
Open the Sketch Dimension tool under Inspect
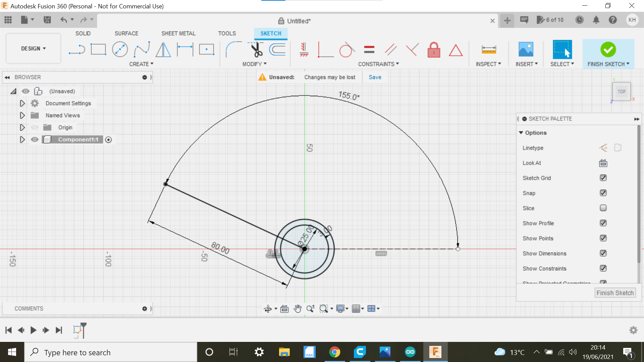(489, 49)
